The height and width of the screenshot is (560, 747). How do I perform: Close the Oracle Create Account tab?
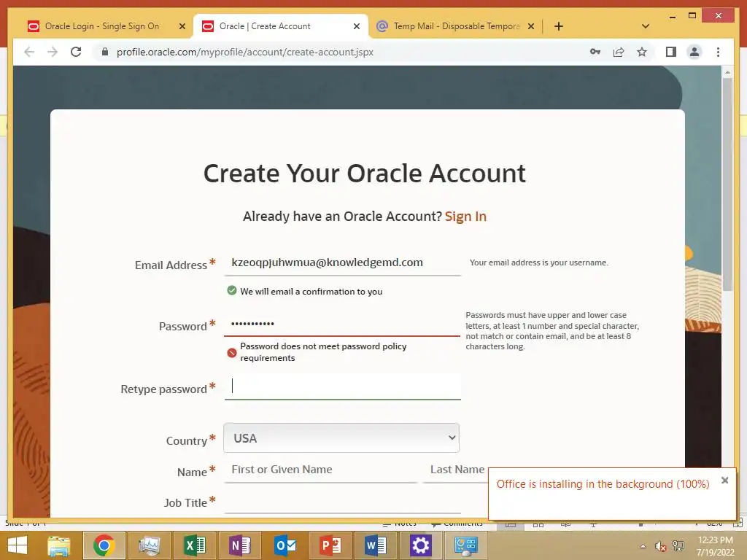356,26
